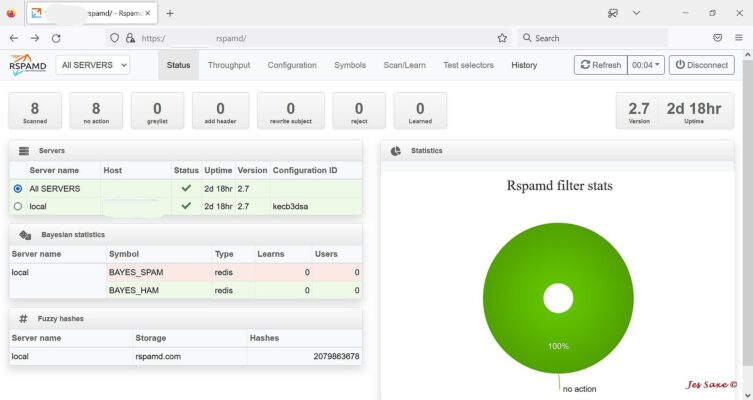Click the Bayesian statistics dice icon
The width and height of the screenshot is (753, 400).
(x=25, y=235)
